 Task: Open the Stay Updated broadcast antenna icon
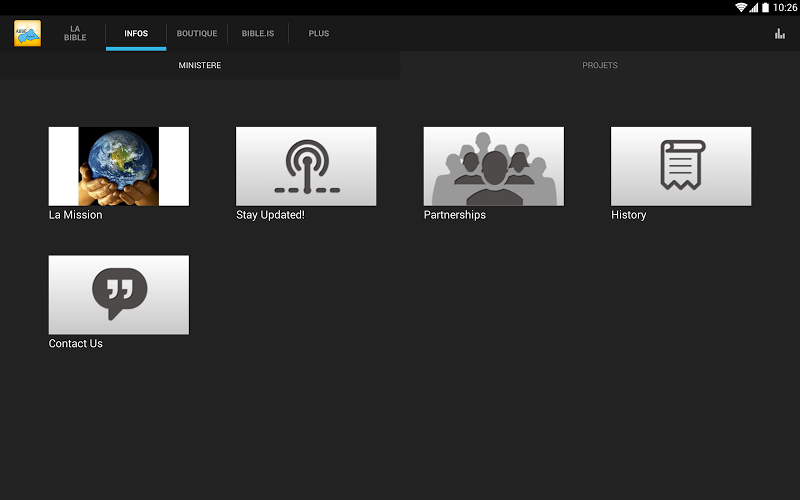(306, 166)
